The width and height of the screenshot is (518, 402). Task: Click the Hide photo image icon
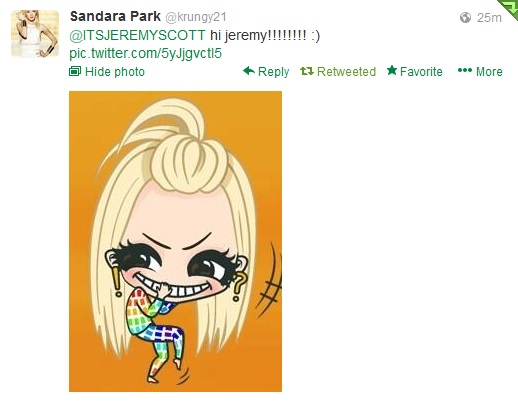point(75,71)
